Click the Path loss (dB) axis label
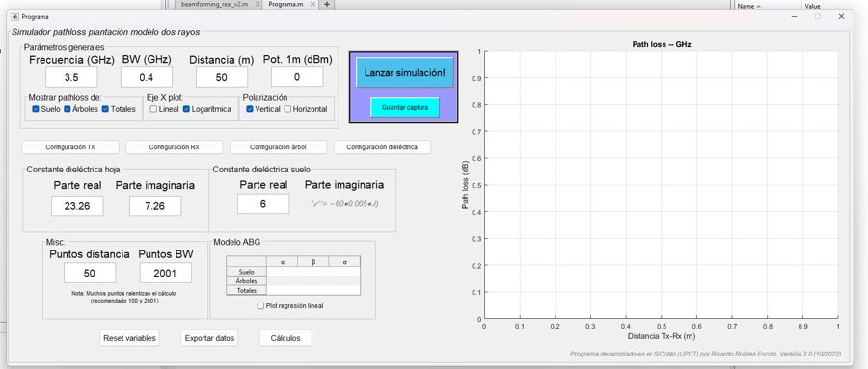Viewport: 868px width, 369px height. click(466, 185)
